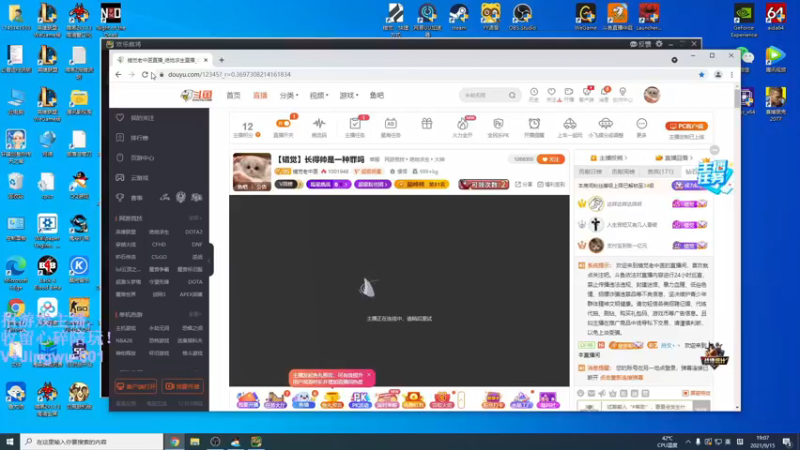
Task: Open a new Chrome tab
Action: [x=221, y=60]
